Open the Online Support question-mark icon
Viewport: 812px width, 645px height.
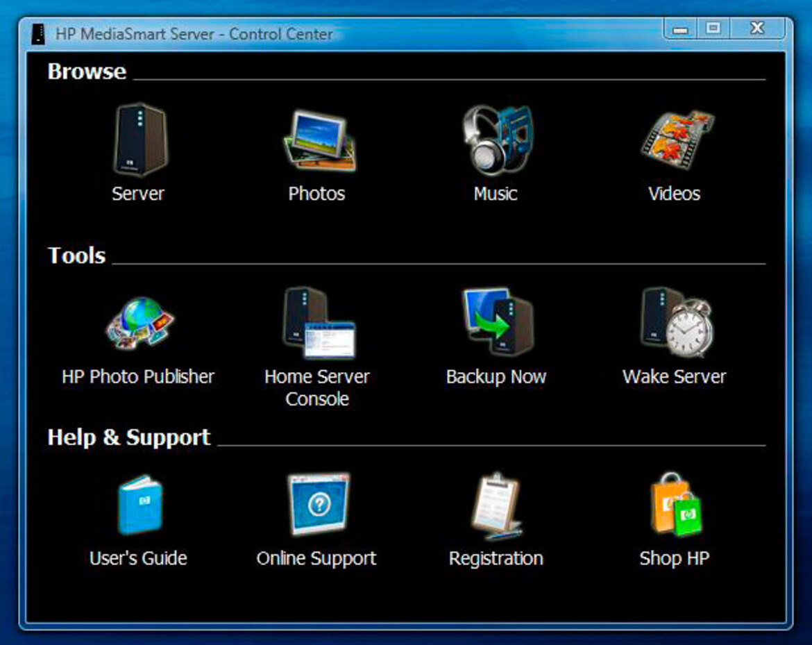(319, 503)
